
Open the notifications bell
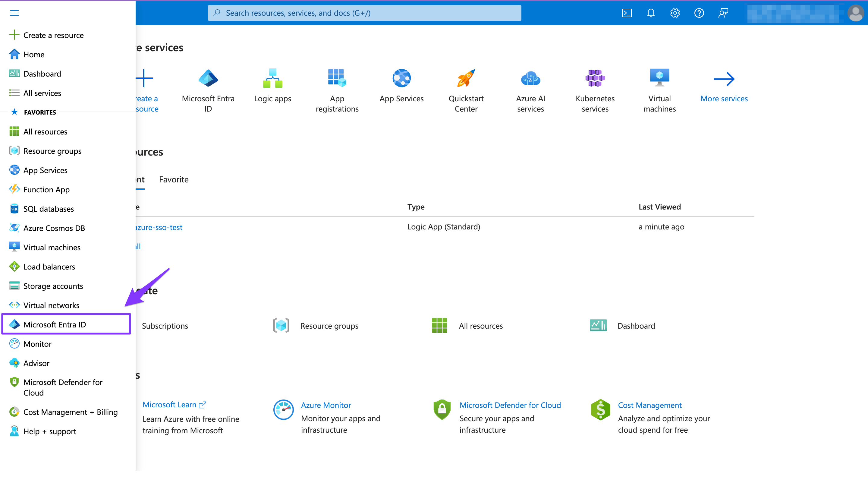651,13
